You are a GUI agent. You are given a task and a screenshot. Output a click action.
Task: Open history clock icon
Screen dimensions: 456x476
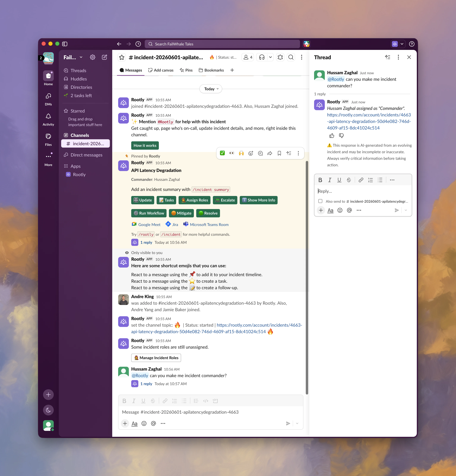point(138,44)
